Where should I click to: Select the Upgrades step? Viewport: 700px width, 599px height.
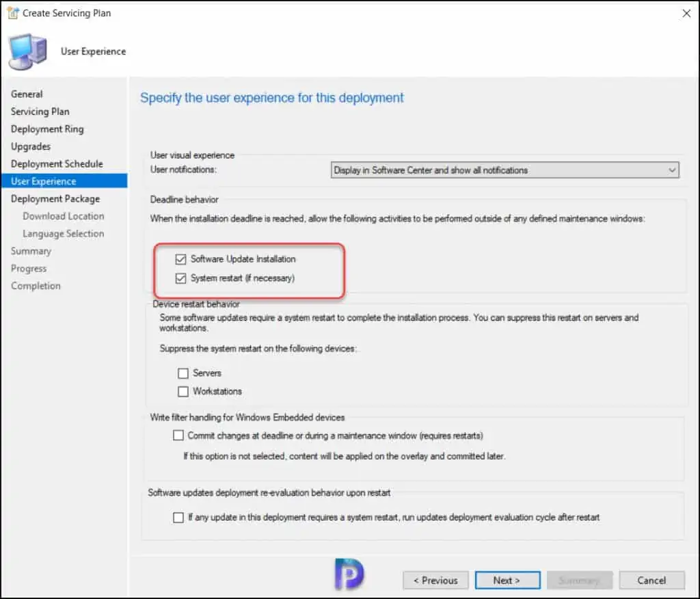31,146
